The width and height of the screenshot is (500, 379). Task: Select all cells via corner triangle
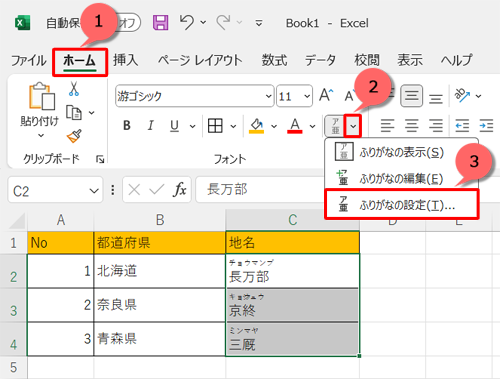(x=17, y=220)
